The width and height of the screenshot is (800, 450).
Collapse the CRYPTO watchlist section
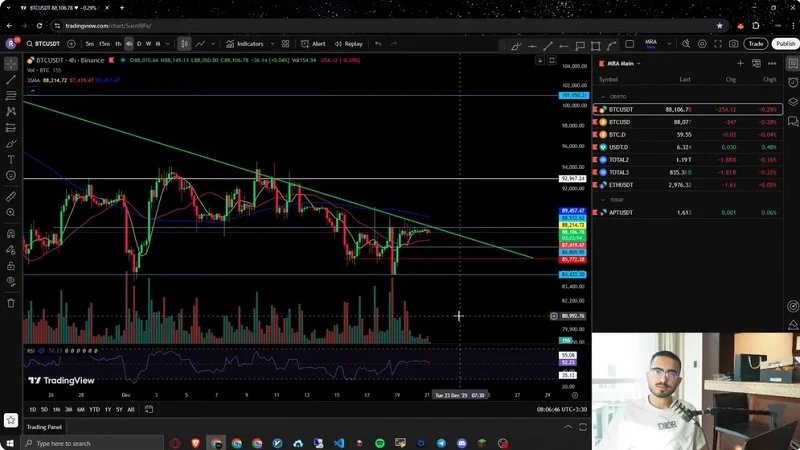tap(602, 97)
